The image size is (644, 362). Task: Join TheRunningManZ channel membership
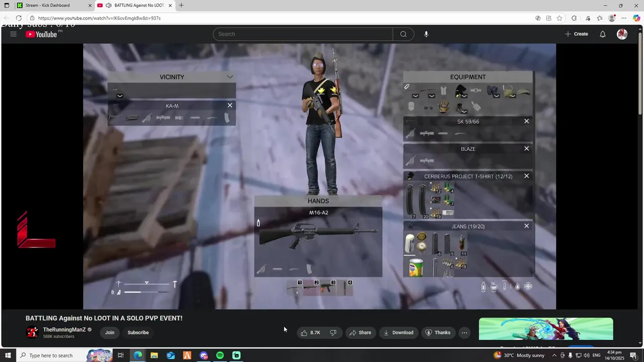[110, 332]
